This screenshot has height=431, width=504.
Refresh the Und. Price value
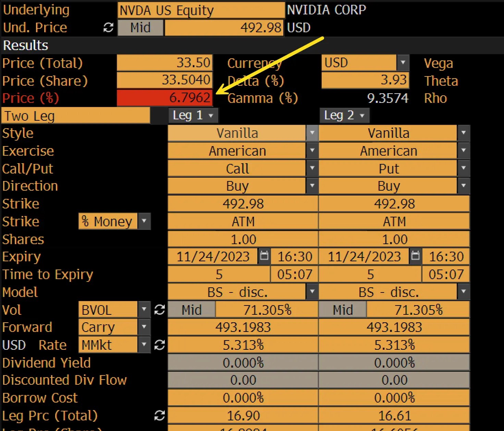click(x=108, y=28)
